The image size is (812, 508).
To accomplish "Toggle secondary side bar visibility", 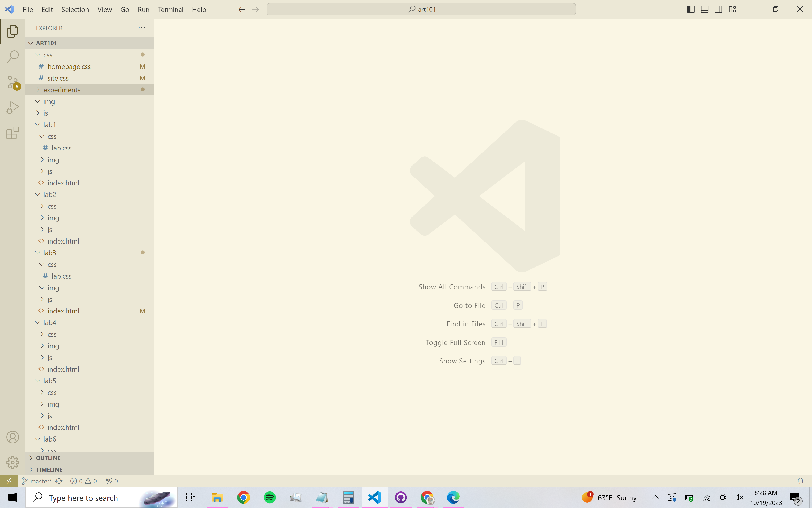I will 718,9.
